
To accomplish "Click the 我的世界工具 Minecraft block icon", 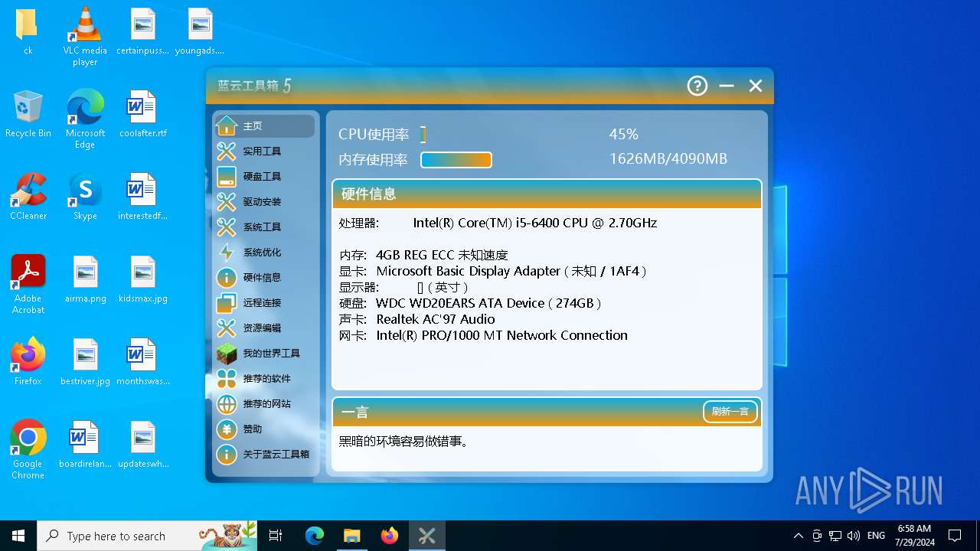I will (227, 354).
